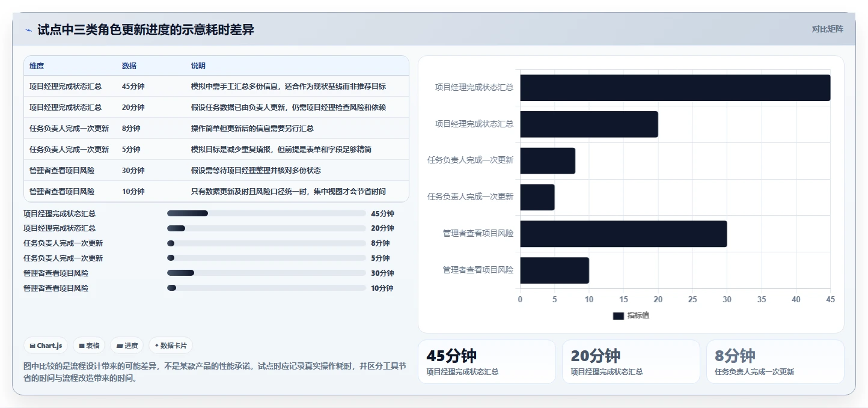This screenshot has height=408, width=868.
Task: Click the 说明 table column header
Action: pos(198,66)
